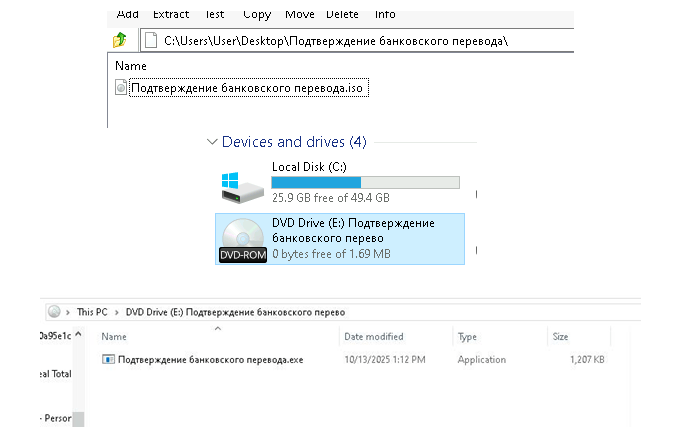The height and width of the screenshot is (440, 689).
Task: Click the 7-Zip path address field
Action: click(357, 40)
